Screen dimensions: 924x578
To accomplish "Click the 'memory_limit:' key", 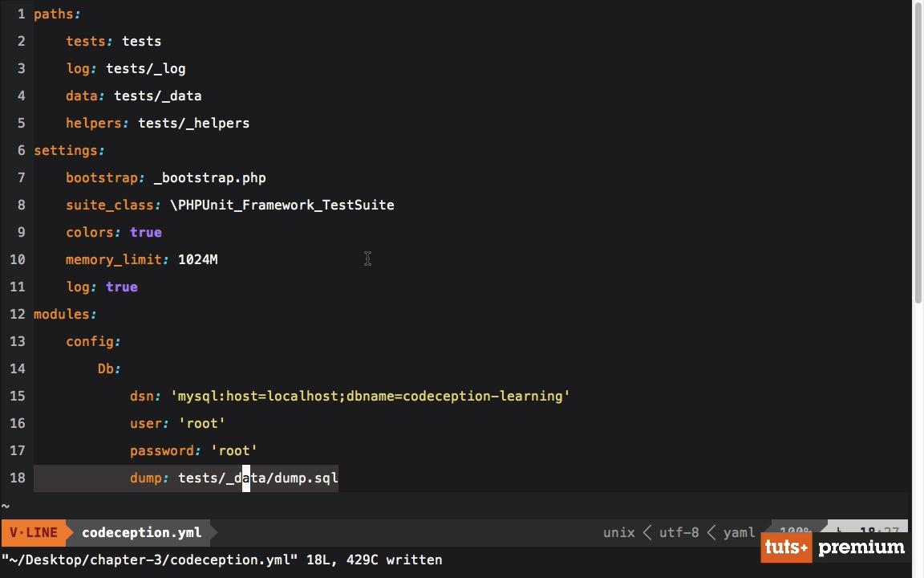I will 117,259.
